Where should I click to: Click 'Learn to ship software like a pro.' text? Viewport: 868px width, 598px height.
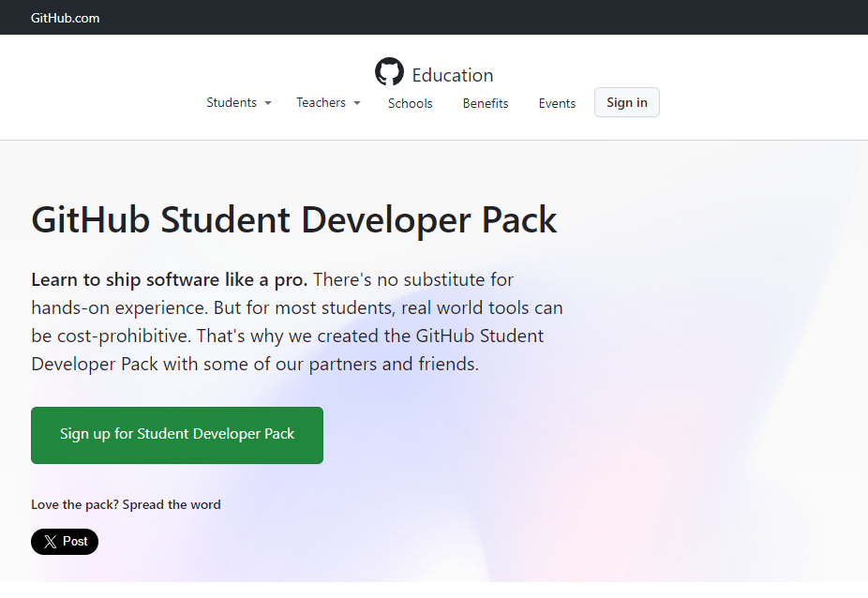pos(170,279)
